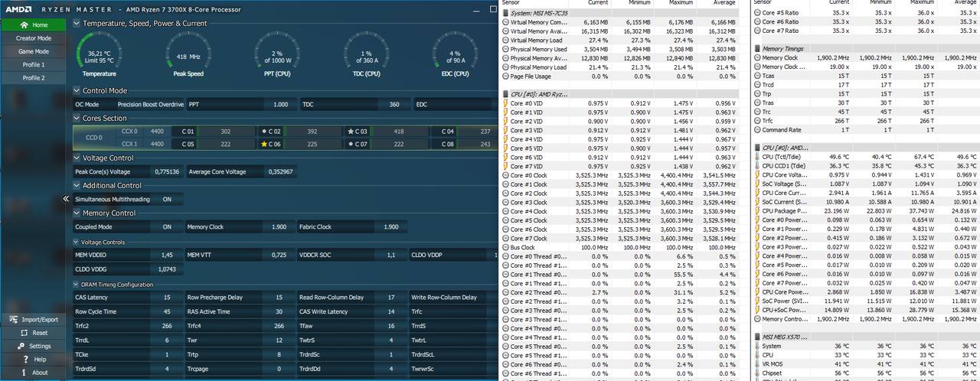Collapse the DRAM Timing Configuration subsection

click(x=76, y=285)
